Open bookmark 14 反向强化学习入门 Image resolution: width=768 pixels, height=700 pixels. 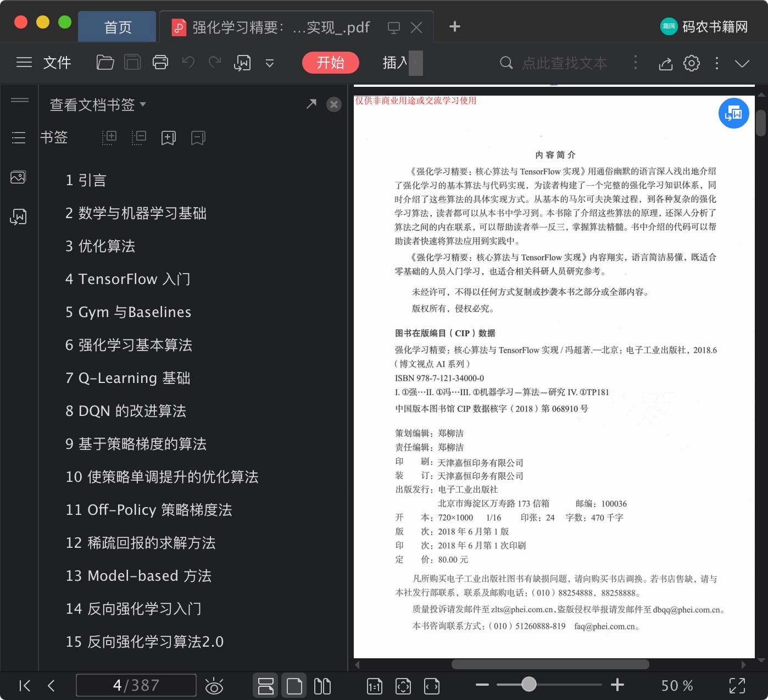click(133, 609)
